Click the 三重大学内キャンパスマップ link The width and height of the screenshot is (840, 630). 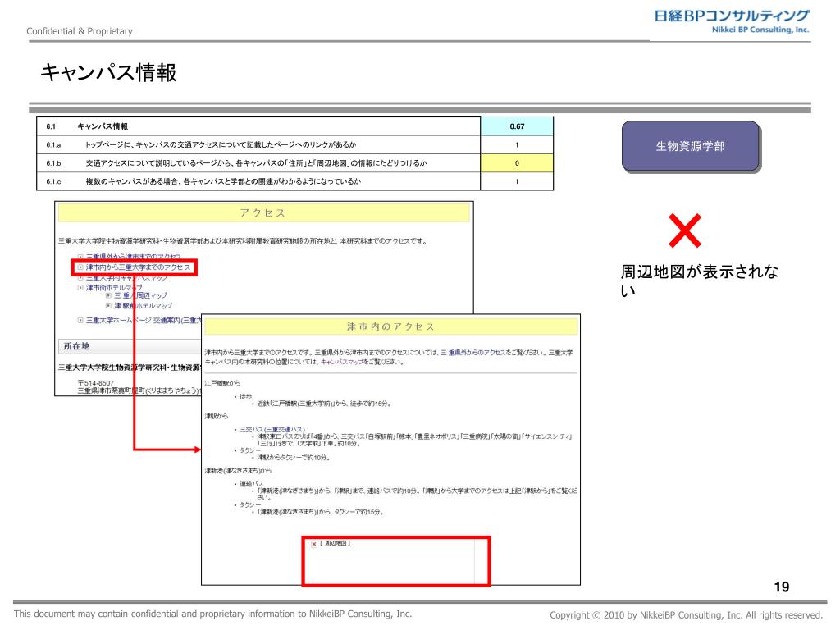click(126, 277)
